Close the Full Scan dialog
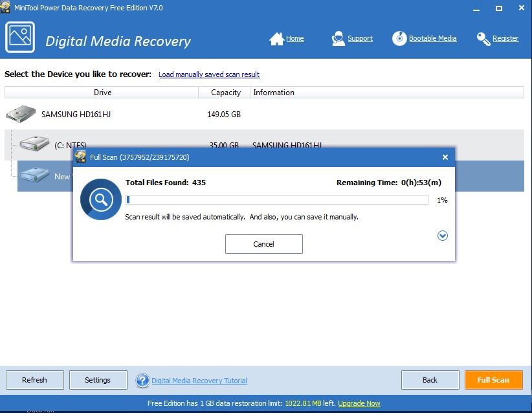The height and width of the screenshot is (413, 532). click(445, 157)
